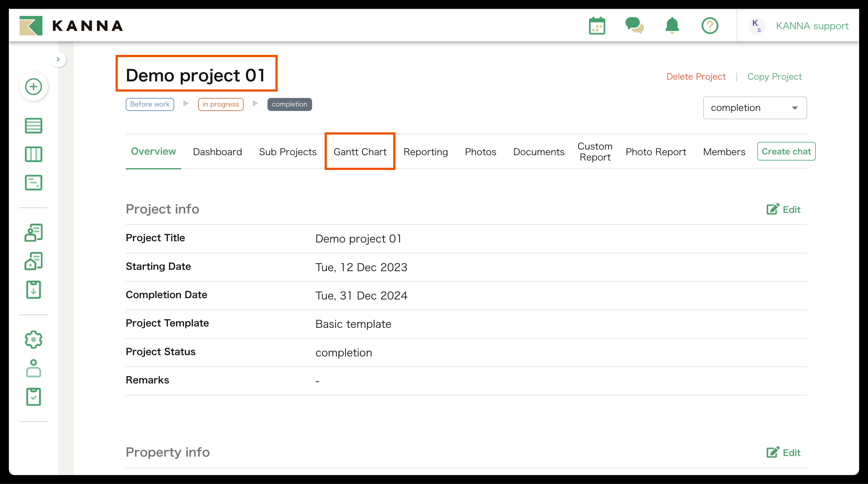Set status to in progress
The height and width of the screenshot is (484, 868).
[220, 104]
